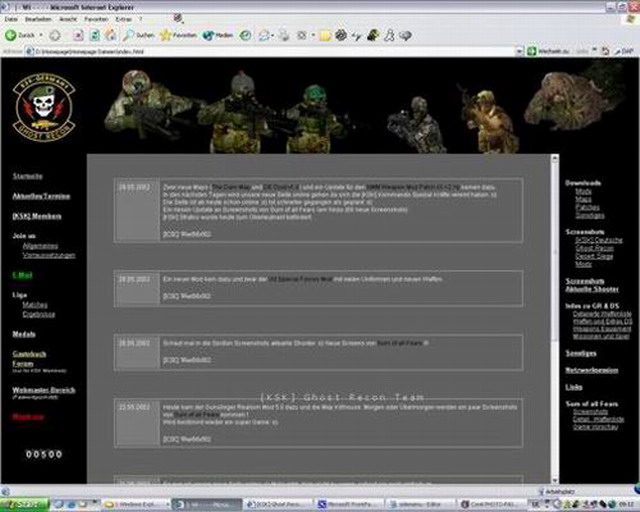Click the Downloads heading on right sidebar

pyautogui.click(x=583, y=183)
